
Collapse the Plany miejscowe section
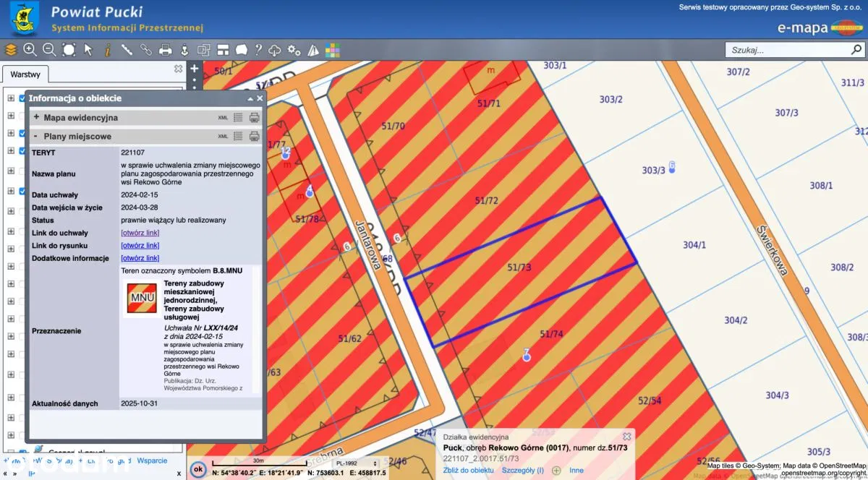click(35, 136)
